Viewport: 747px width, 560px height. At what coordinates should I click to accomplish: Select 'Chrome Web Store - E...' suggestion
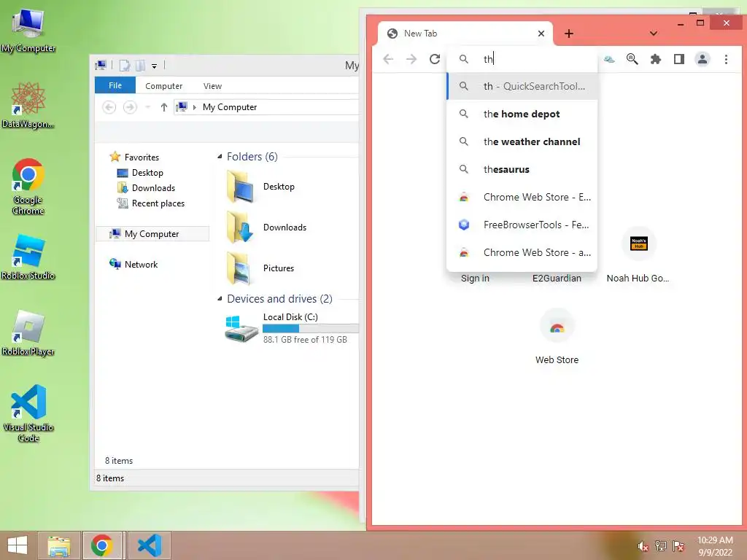(522, 197)
